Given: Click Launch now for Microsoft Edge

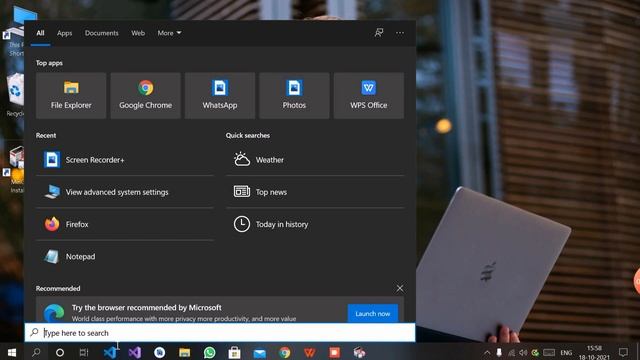Looking at the screenshot, I should point(373,313).
